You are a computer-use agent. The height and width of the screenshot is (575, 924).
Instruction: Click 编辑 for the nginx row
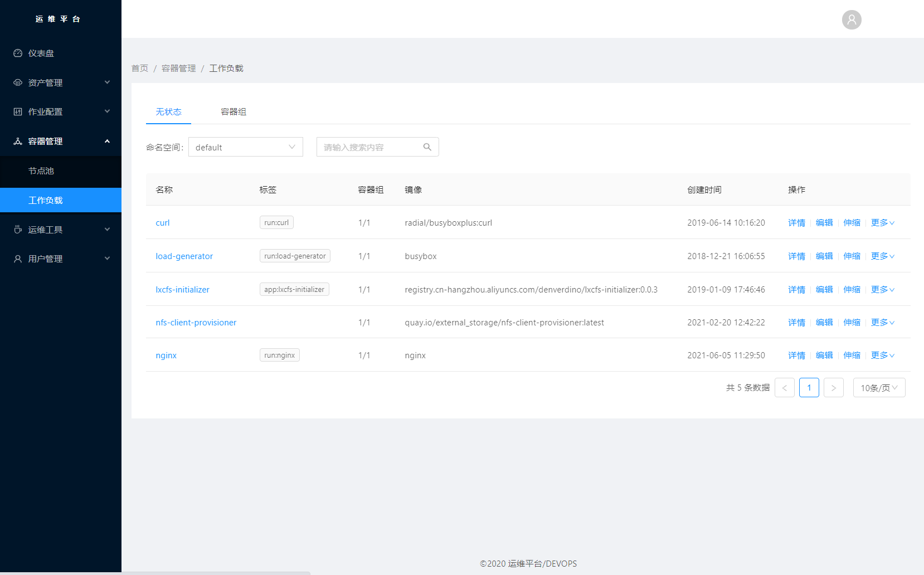[824, 355]
